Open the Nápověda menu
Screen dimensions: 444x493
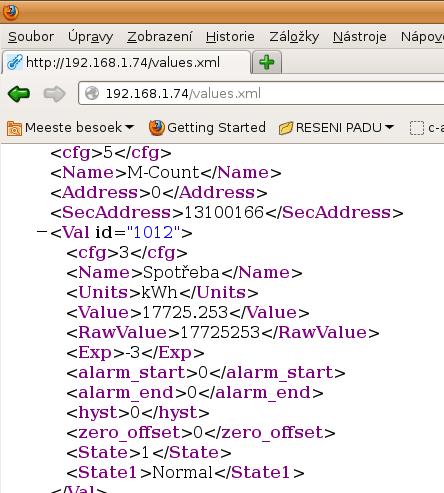(x=422, y=37)
